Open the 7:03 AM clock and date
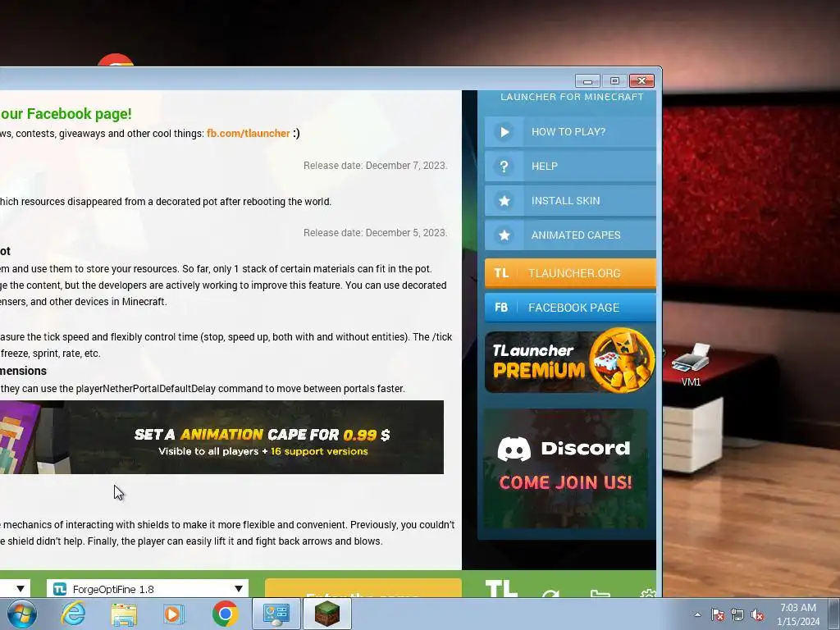Image resolution: width=840 pixels, height=630 pixels. [x=798, y=614]
